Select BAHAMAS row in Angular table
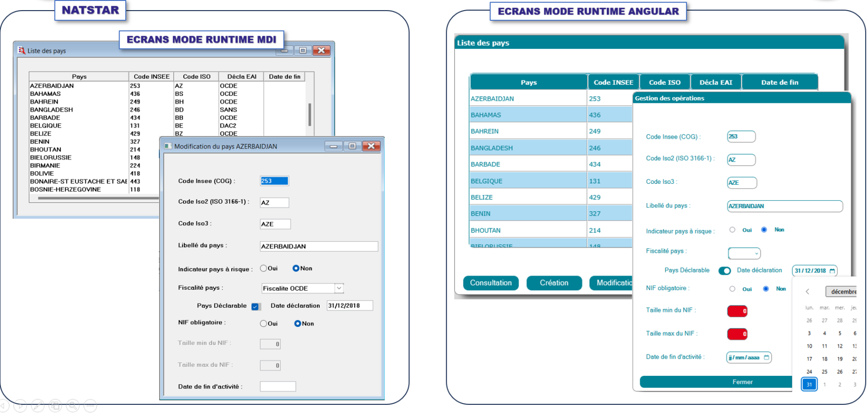The image size is (868, 414). point(551,115)
